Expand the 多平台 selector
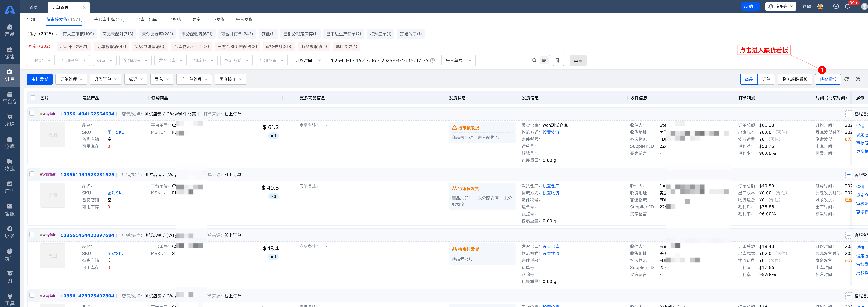 coord(780,6)
